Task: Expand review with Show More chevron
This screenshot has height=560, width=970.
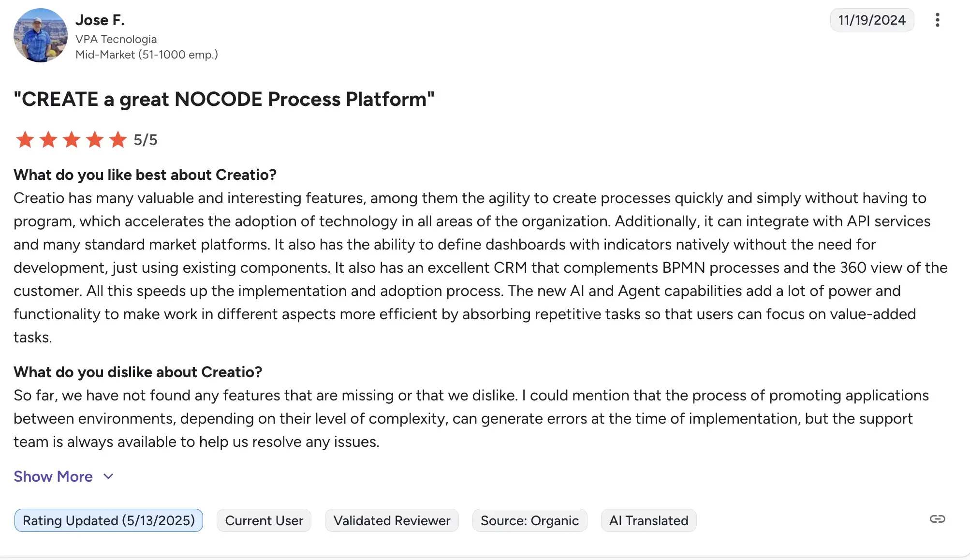Action: [108, 477]
